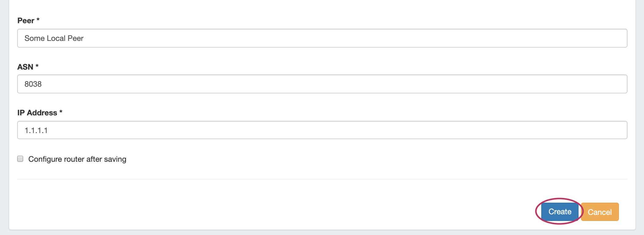The width and height of the screenshot is (644, 235).
Task: Click the word "Cancel" on the orange button
Action: click(x=600, y=212)
